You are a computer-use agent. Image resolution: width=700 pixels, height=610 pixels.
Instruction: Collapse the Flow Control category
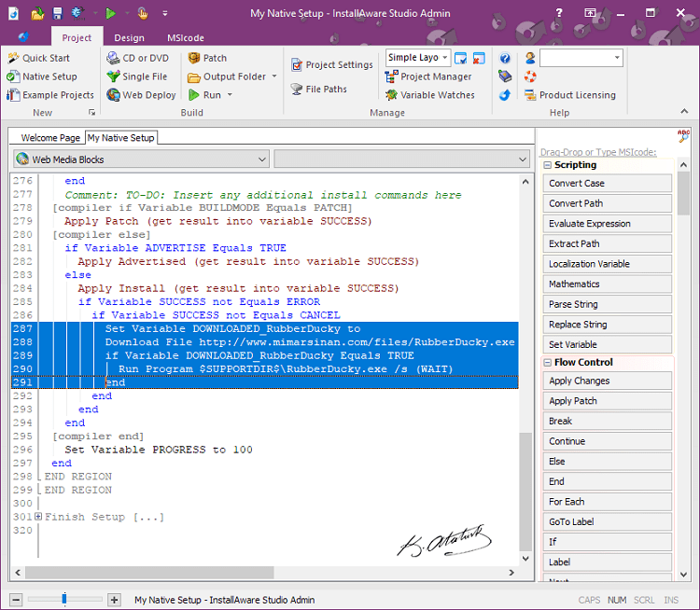(x=547, y=362)
